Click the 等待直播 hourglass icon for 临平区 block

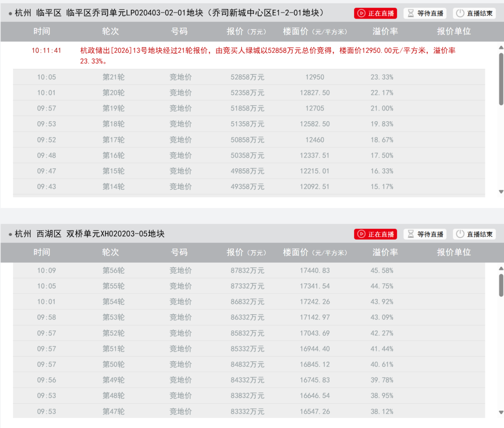[411, 13]
